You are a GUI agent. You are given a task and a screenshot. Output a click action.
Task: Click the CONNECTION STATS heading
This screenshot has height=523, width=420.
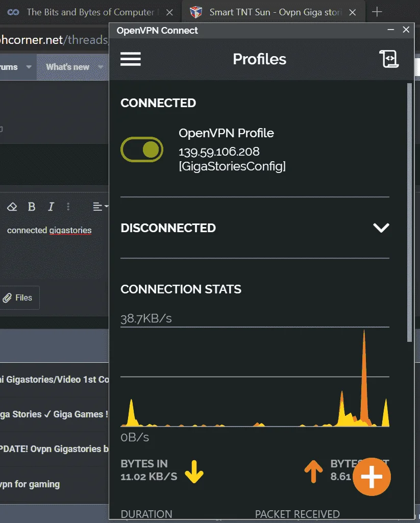(x=181, y=289)
